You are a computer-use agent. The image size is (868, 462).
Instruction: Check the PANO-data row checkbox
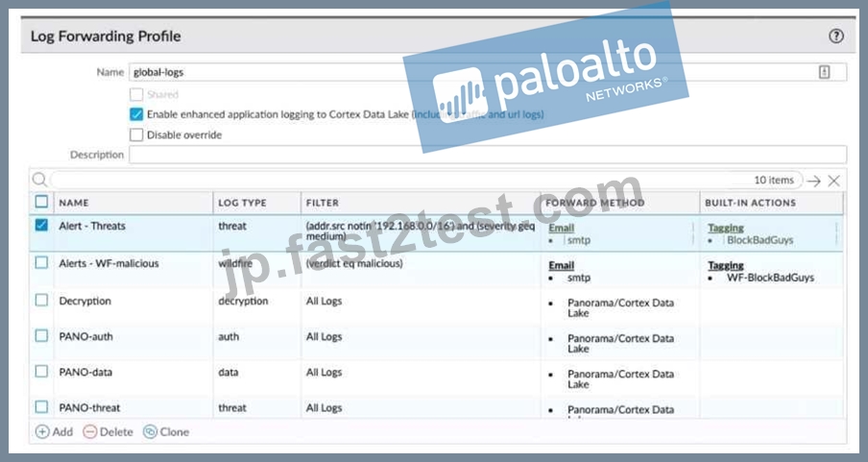coord(41,371)
